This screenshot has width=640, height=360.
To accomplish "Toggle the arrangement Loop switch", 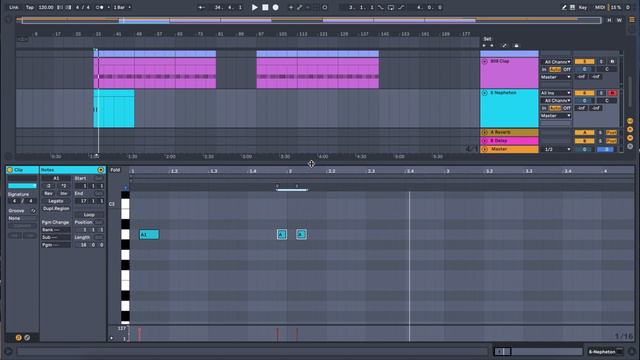I will pos(391,7).
